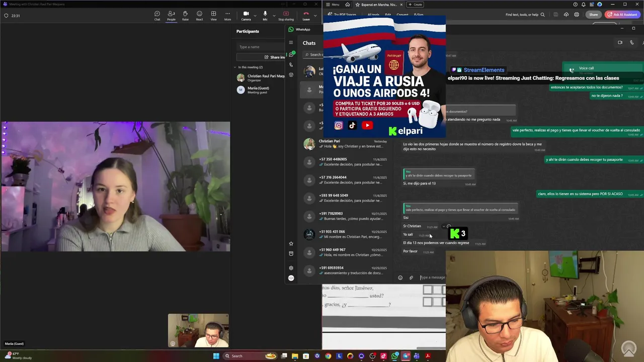The image size is (644, 362).
Task: Toggle the Camera in Teams meeting
Action: coord(246,16)
